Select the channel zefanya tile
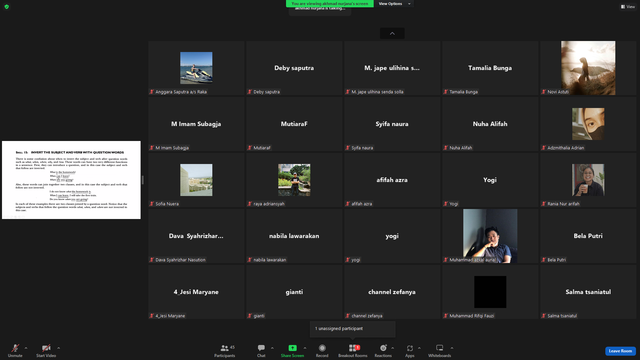Viewport: 640px width, 360px height. pyautogui.click(x=392, y=292)
